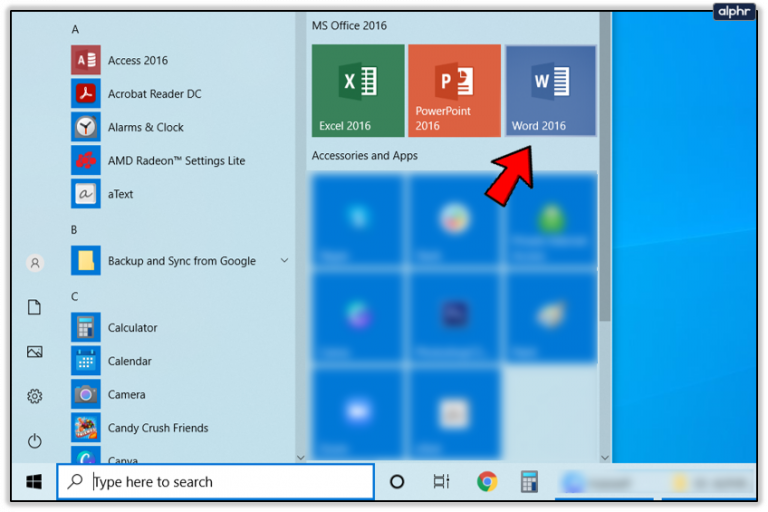The height and width of the screenshot is (512, 768).
Task: Open the PowerPoint 2016 tile
Action: (455, 91)
